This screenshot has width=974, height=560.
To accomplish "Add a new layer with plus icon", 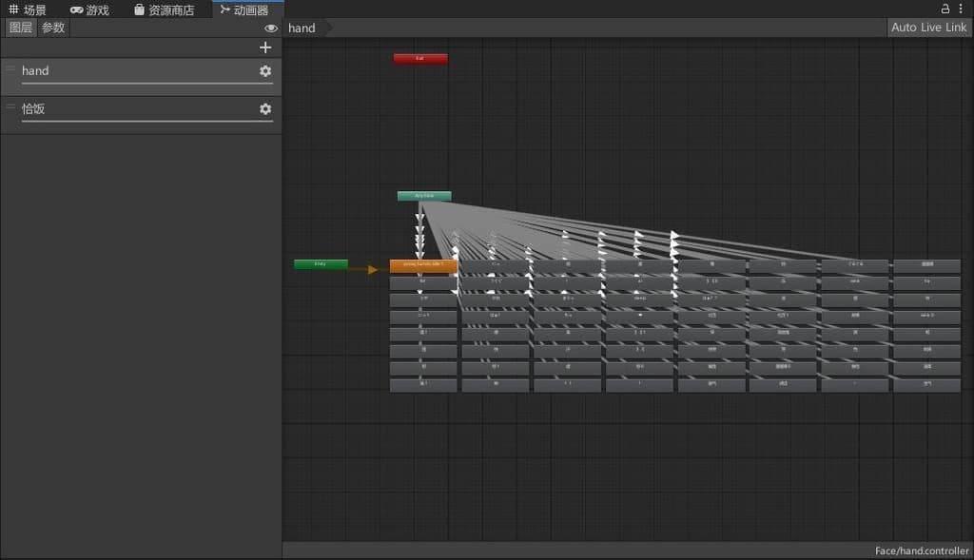I will point(265,48).
